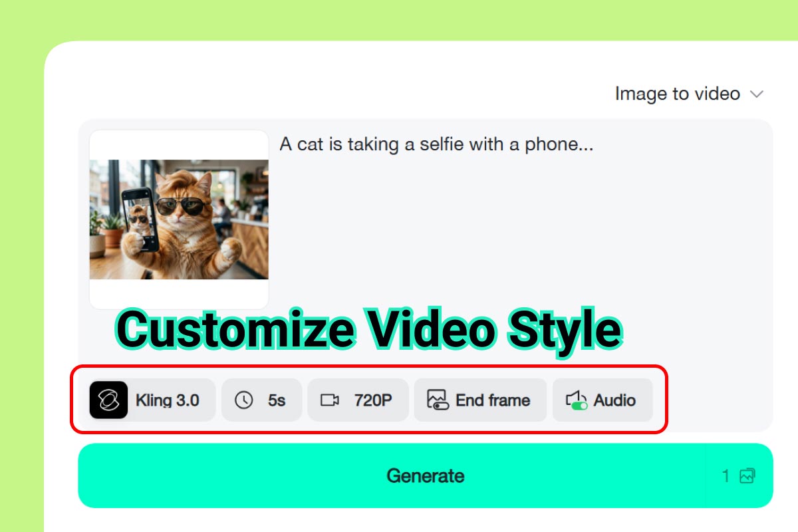Viewport: 798px width, 532px height.
Task: Choose a model via Kling 3.0 label
Action: pyautogui.click(x=167, y=400)
